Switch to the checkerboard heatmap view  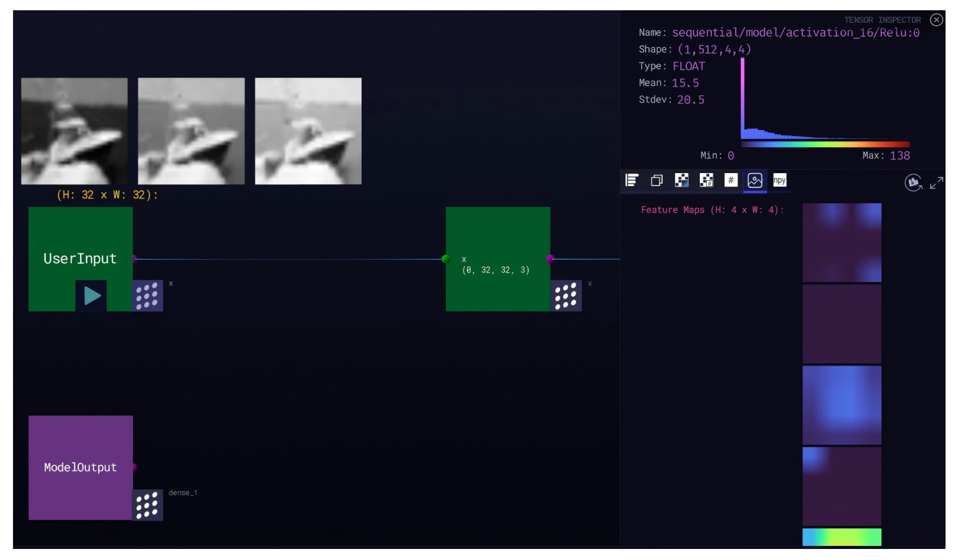coord(681,181)
